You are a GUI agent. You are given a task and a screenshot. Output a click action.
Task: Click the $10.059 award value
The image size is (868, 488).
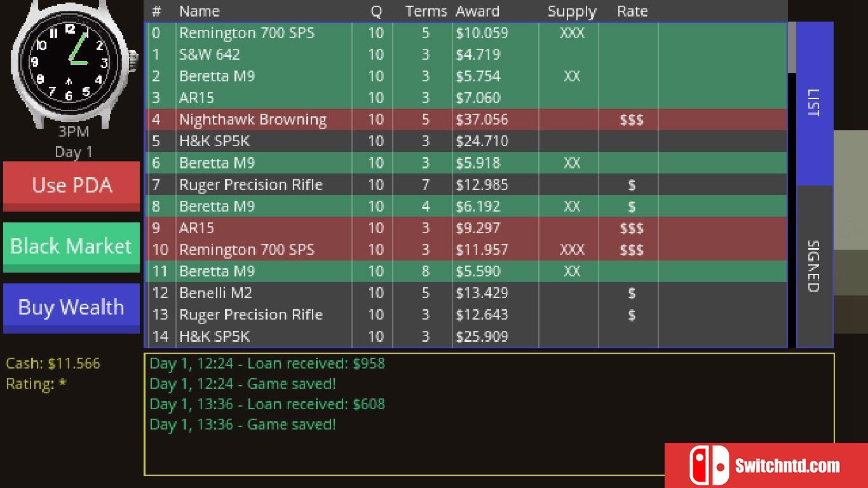(482, 33)
